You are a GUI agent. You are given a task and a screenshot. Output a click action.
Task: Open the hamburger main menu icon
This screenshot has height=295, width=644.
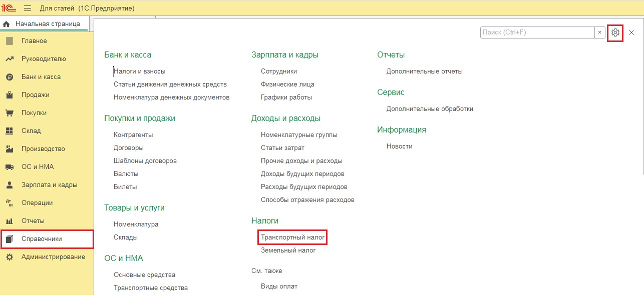pos(28,8)
